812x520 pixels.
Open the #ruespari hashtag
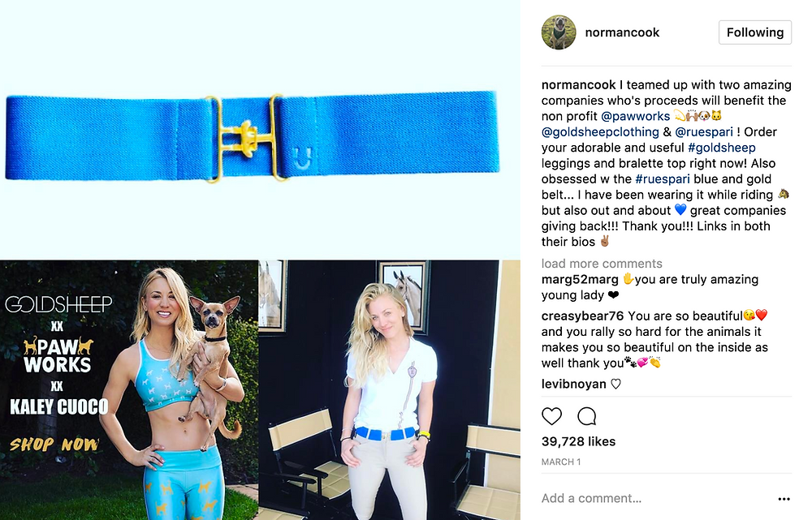[x=663, y=179]
